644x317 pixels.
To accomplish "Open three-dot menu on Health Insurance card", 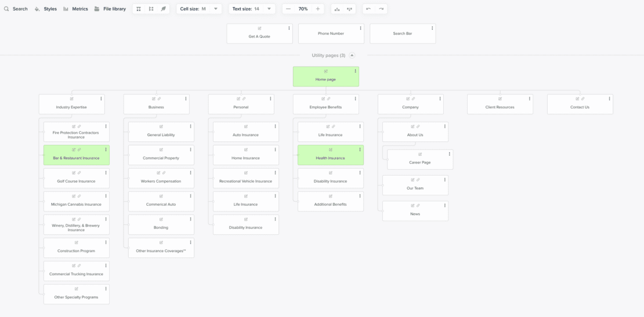I will coord(360,150).
